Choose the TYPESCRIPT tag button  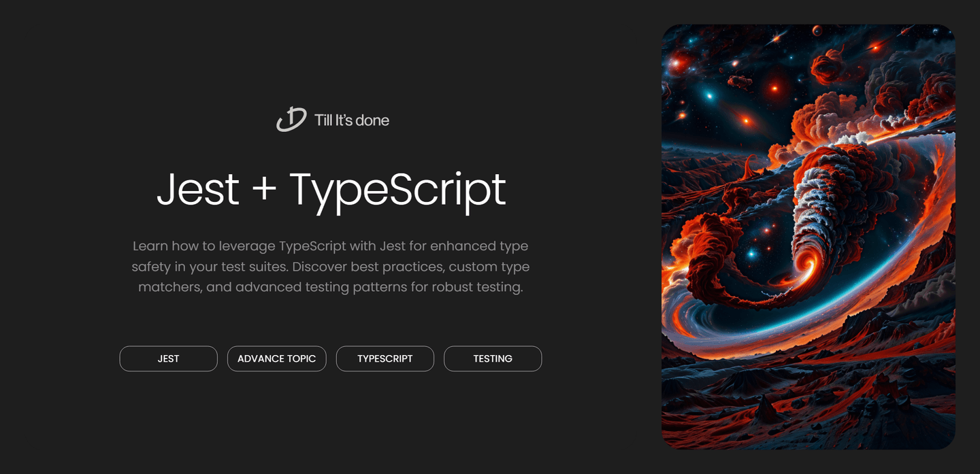point(385,358)
